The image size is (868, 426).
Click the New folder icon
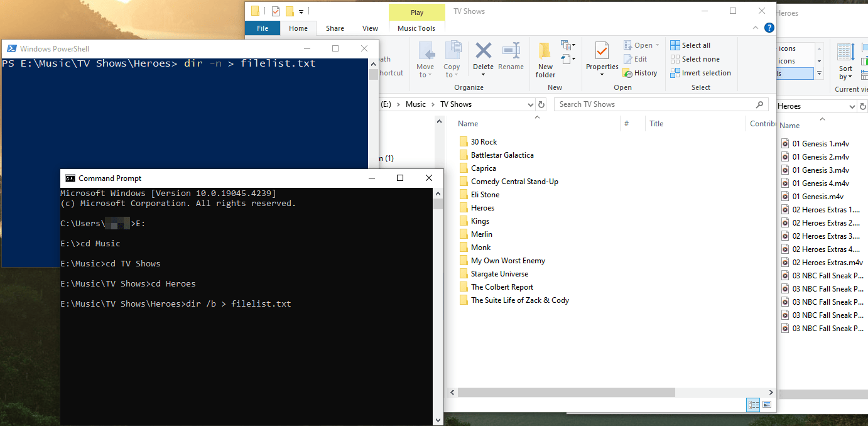[545, 52]
